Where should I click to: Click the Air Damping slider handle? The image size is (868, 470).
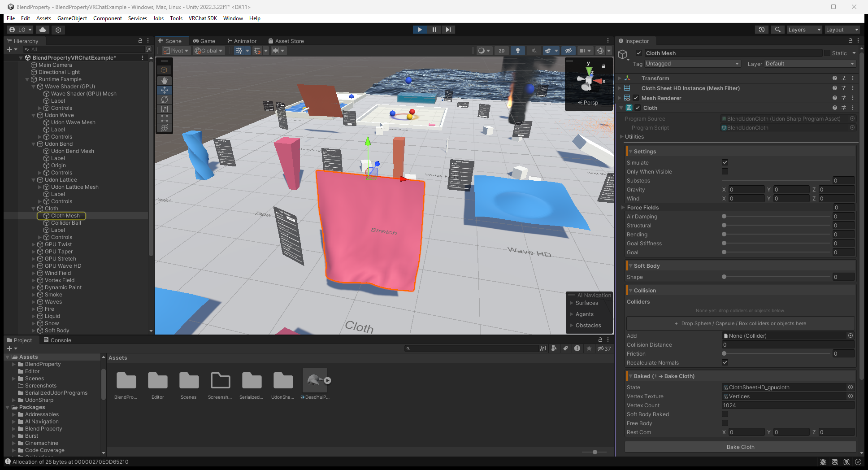click(x=724, y=216)
